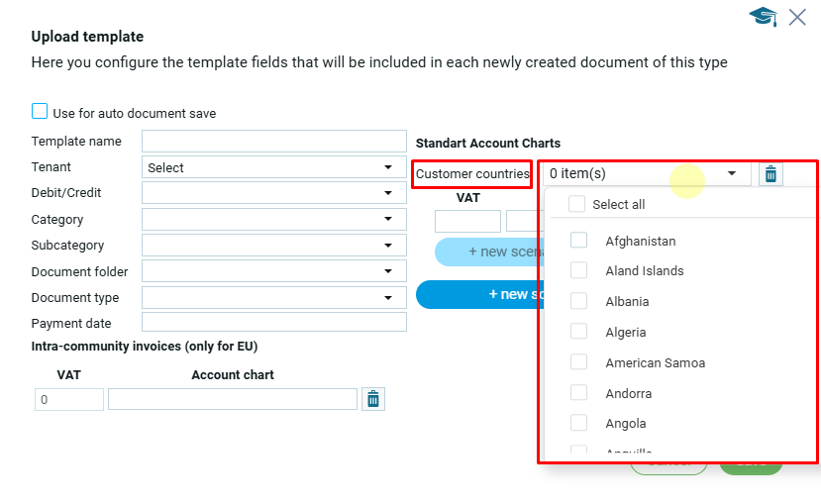Expand the Debit/Credit dropdown
The image size is (821, 504).
[x=274, y=193]
